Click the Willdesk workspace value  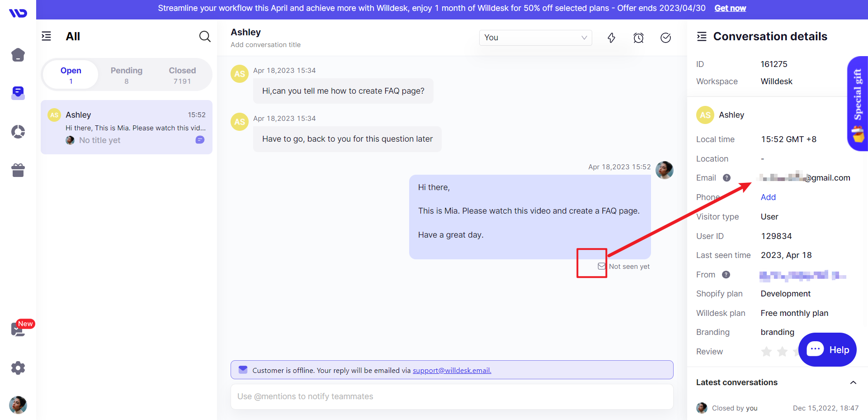(776, 81)
